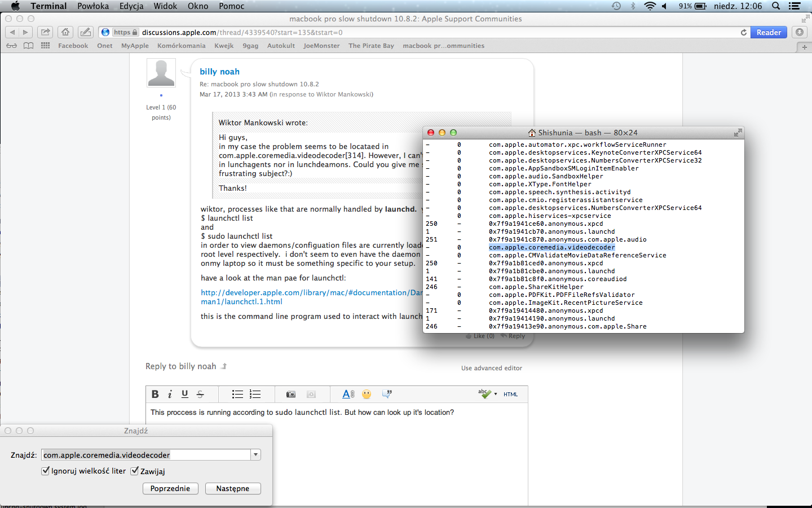Click the compose note icon in Safari toolbar
812x508 pixels.
85,32
